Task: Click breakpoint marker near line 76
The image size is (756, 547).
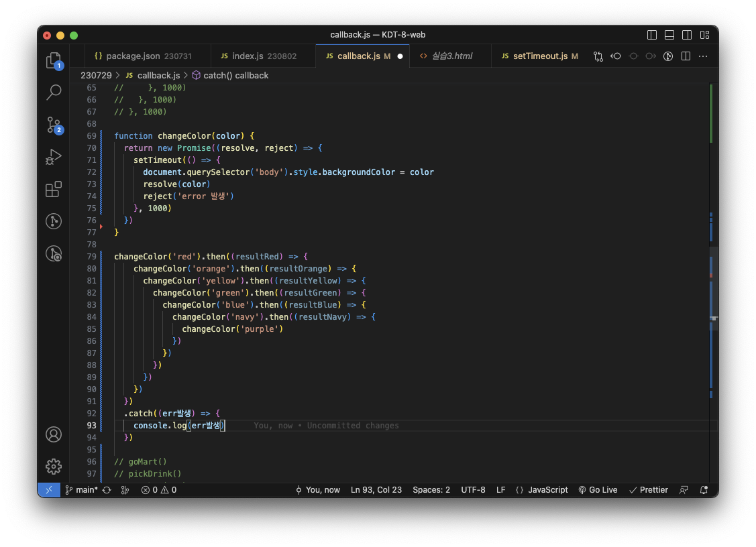Action: click(x=101, y=226)
